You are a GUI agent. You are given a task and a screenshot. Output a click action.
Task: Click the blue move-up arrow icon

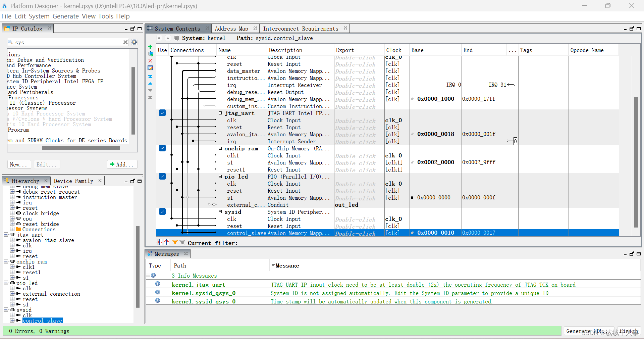point(150,84)
